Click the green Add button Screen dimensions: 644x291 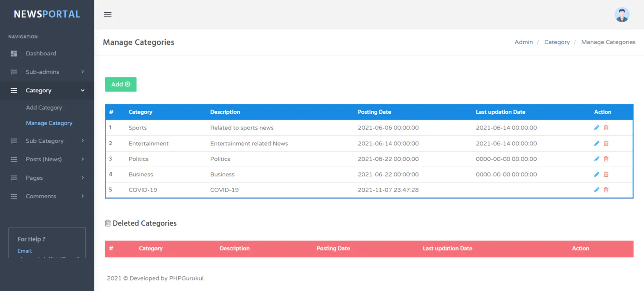[121, 84]
